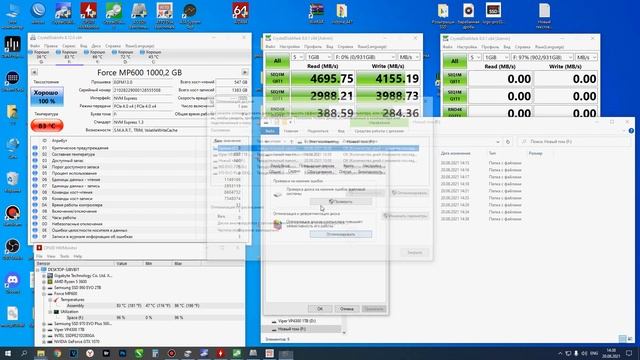Viewport: 640px width, 360px height.
Task: Select Viper VP4300 1TB (D:) in Explorer navigation pane
Action: coord(297,321)
